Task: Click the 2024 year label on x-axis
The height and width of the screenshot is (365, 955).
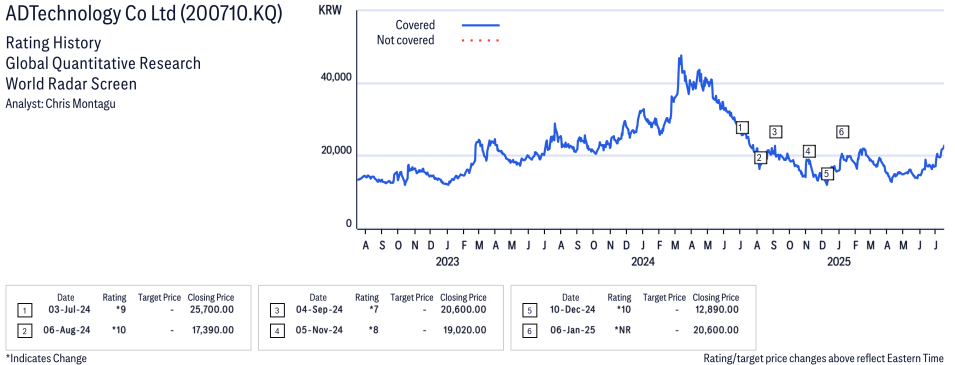Action: 643,262
